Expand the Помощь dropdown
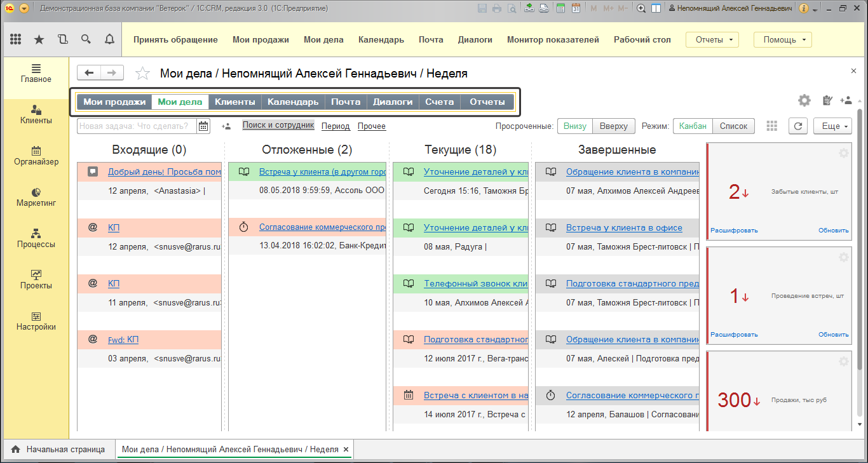 [783, 39]
